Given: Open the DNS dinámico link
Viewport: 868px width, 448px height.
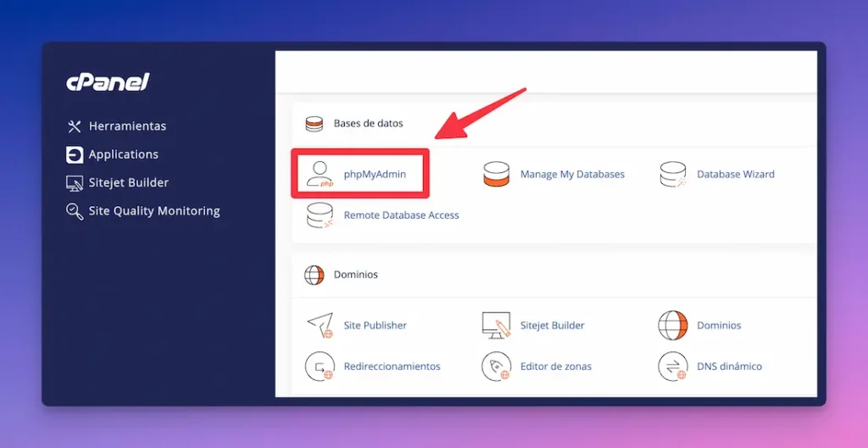Looking at the screenshot, I should [730, 367].
